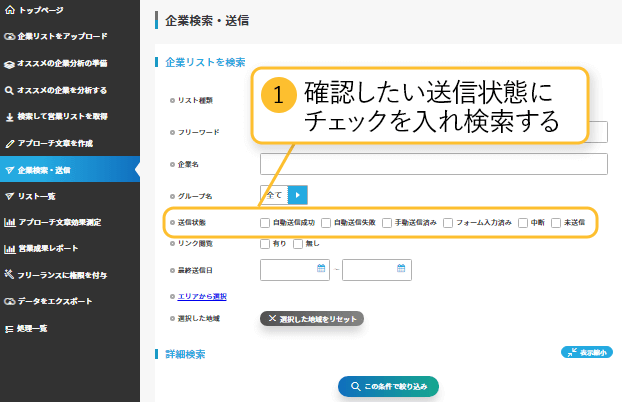Check the 手動送信済み checkbox

point(387,223)
